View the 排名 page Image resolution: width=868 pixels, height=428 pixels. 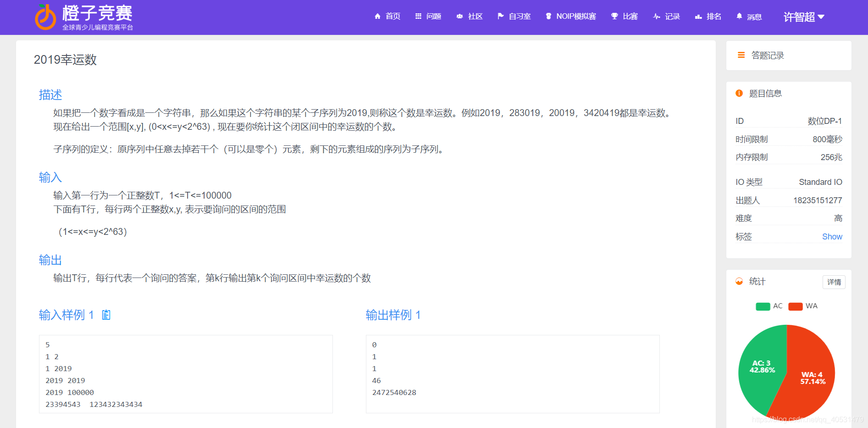click(714, 17)
